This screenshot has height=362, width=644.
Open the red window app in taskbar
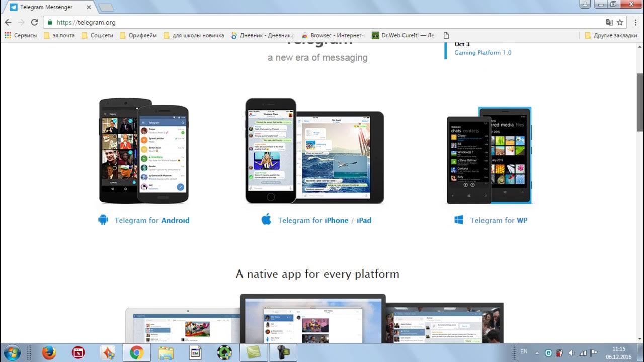click(x=78, y=353)
